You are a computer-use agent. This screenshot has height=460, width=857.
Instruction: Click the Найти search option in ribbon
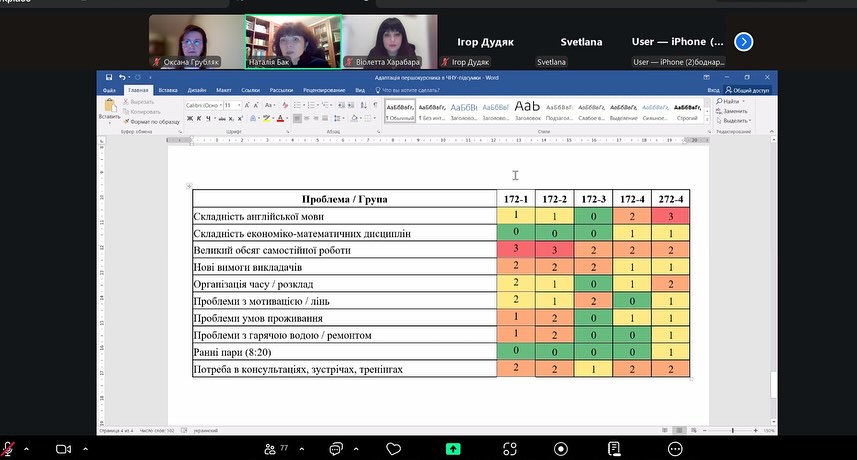click(x=731, y=101)
